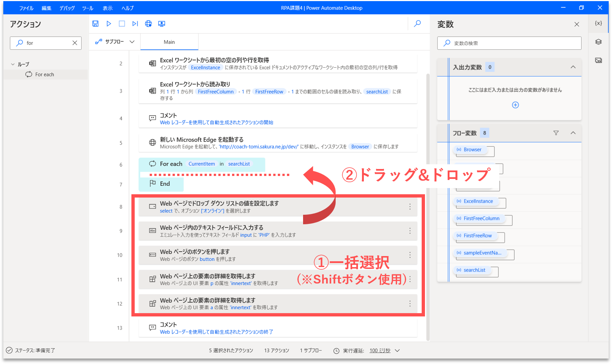Filter flow variables with funnel icon
This screenshot has width=612, height=364.
coord(556,133)
